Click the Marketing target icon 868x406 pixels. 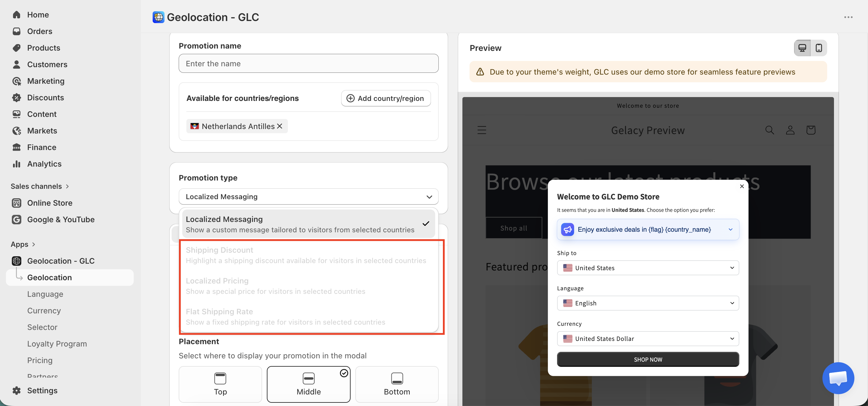tap(17, 81)
